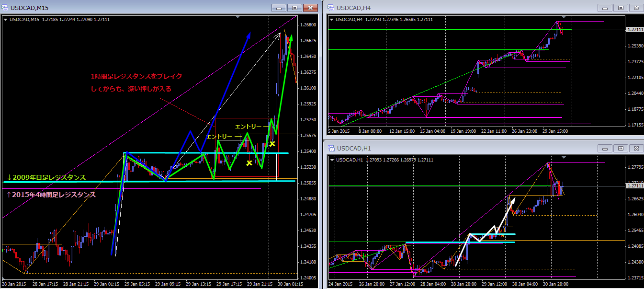
Task: Click the small arrow before USDCAD,H1 chart label
Action: (x=332, y=160)
